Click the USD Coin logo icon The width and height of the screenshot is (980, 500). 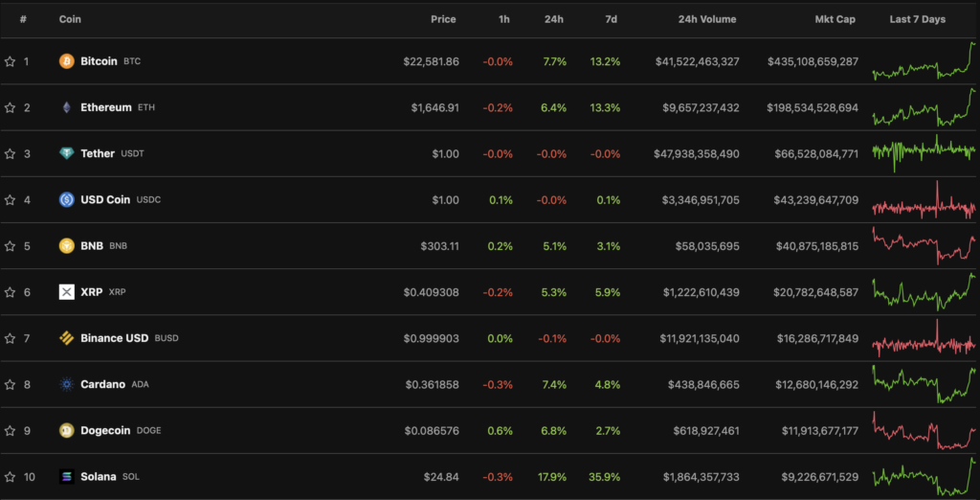(67, 199)
